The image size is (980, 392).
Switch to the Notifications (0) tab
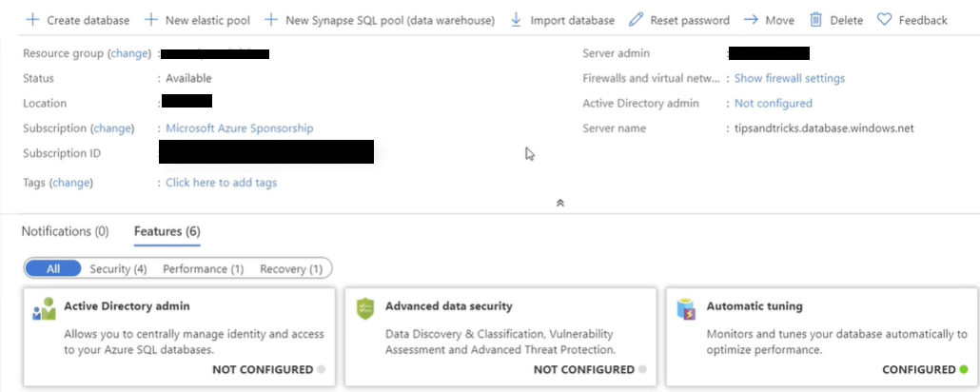[x=65, y=231]
